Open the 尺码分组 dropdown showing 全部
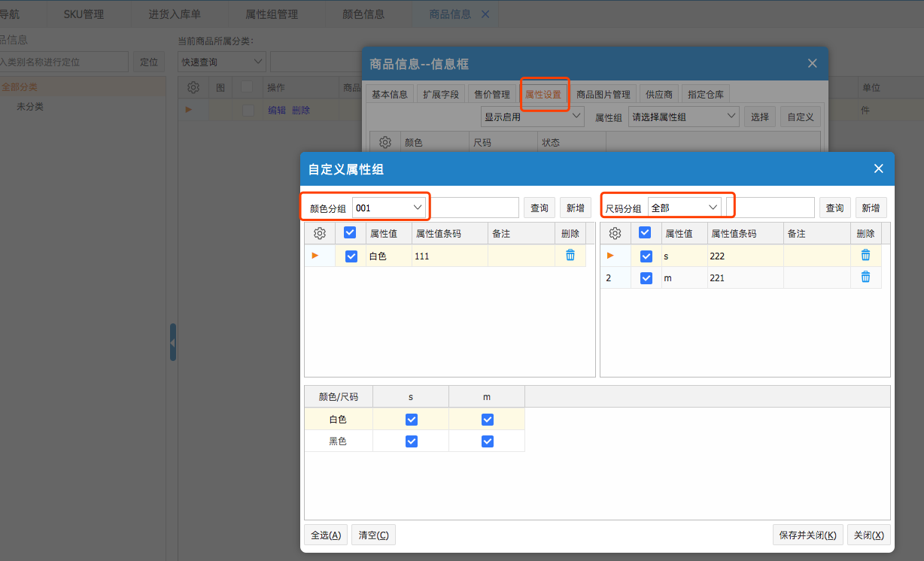Screen dimensions: 924x561 (x=684, y=208)
